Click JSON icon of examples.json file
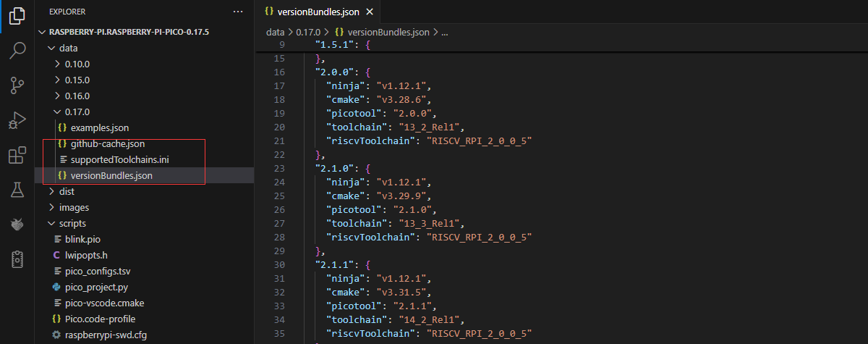Image resolution: width=868 pixels, height=344 pixels. 62,127
